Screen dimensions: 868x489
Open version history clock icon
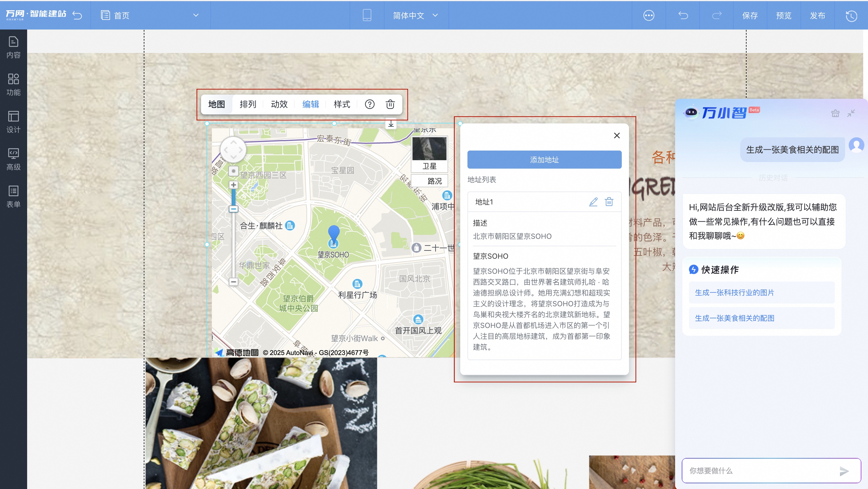click(851, 16)
